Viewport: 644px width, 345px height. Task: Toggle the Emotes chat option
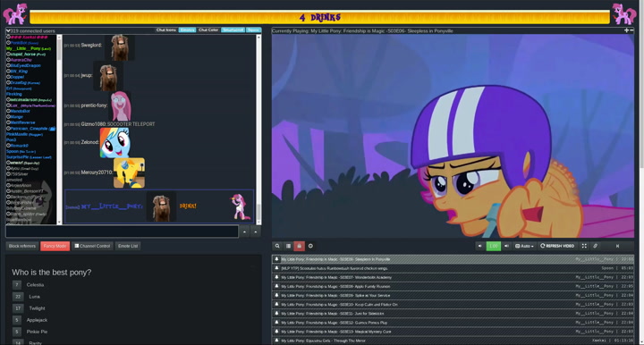tap(187, 30)
